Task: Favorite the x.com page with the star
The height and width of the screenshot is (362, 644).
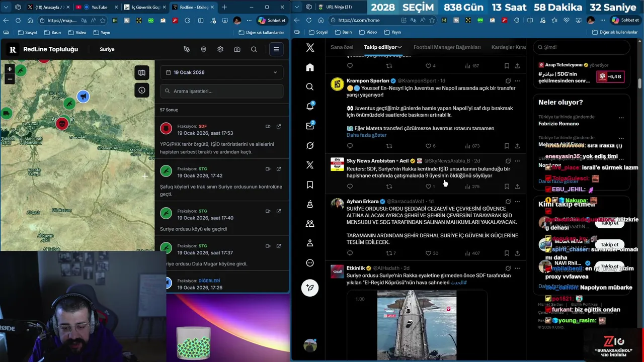Action: [x=433, y=20]
